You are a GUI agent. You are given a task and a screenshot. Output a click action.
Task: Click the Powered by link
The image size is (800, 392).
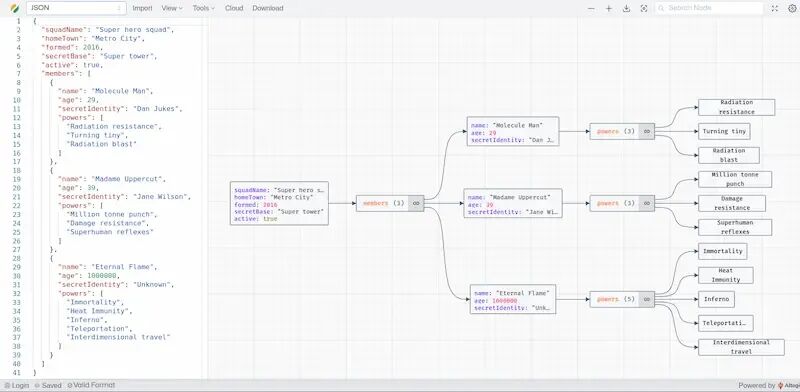click(x=769, y=385)
